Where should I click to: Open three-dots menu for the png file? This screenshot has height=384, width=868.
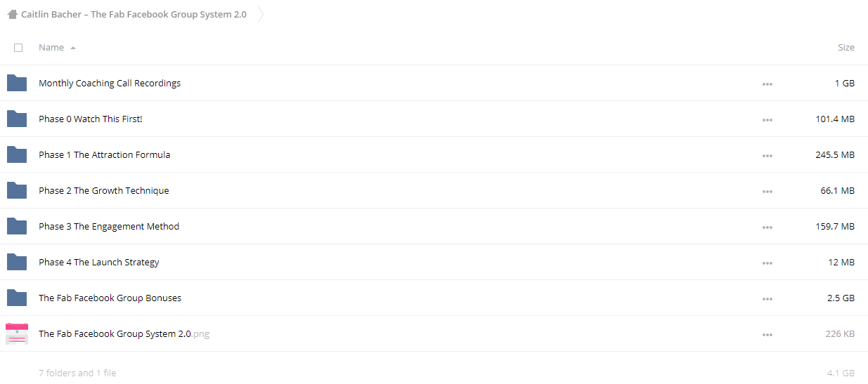(767, 335)
